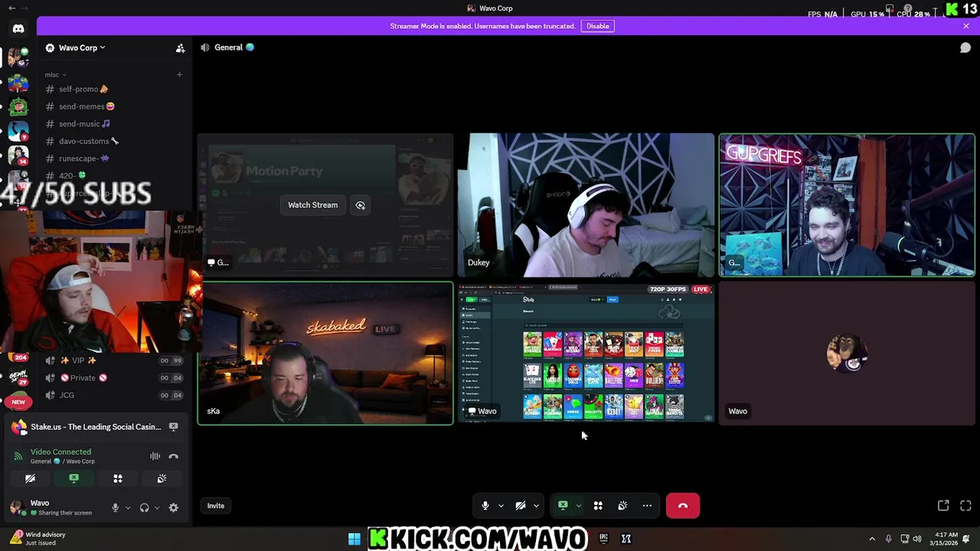
Task: Open soundboard from the voice panel
Action: click(x=162, y=478)
